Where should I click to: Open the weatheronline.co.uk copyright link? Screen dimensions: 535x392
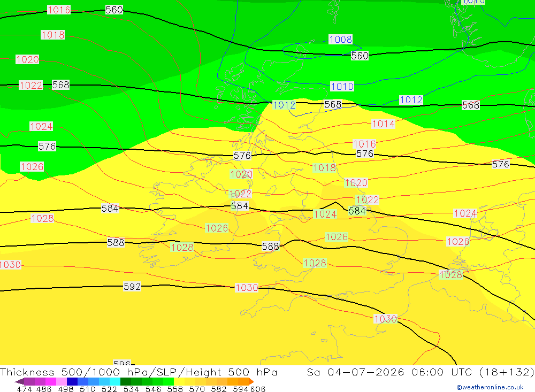490,387
